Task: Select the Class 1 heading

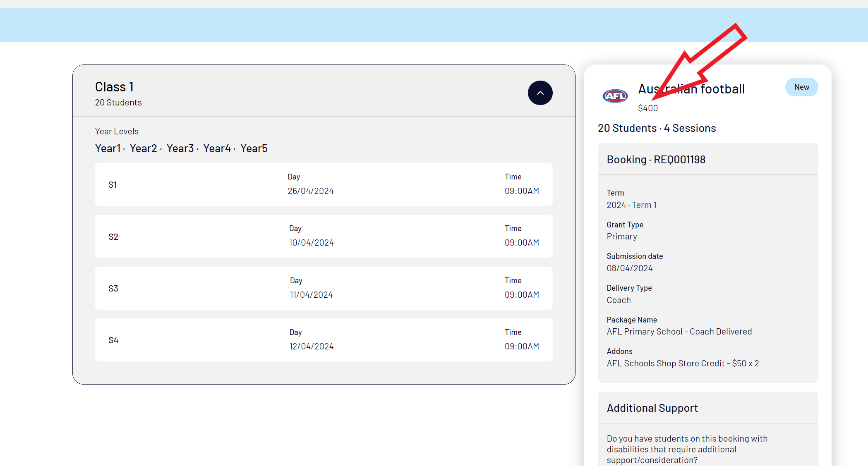Action: click(x=114, y=87)
